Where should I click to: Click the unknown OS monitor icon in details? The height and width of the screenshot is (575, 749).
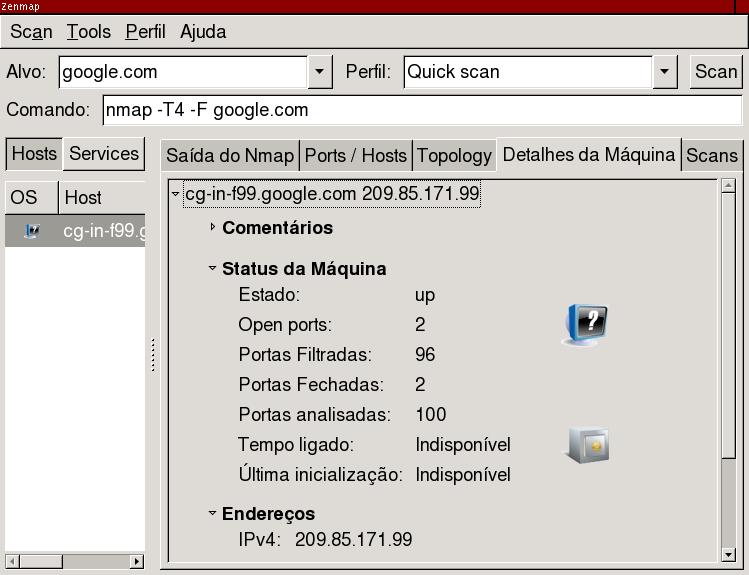coord(585,324)
